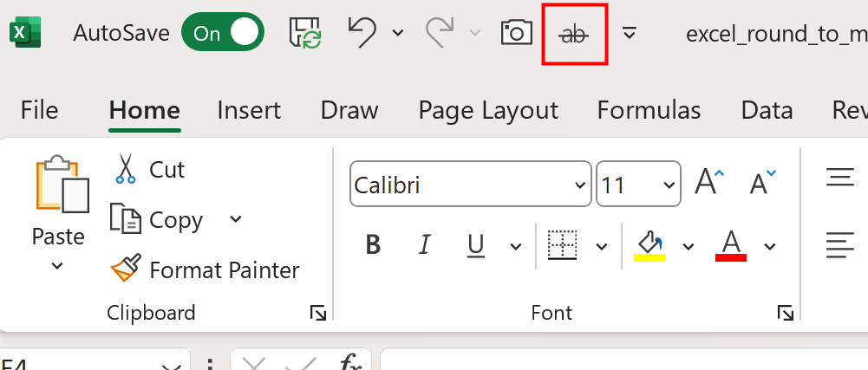Toggle Italic formatting

pos(424,246)
